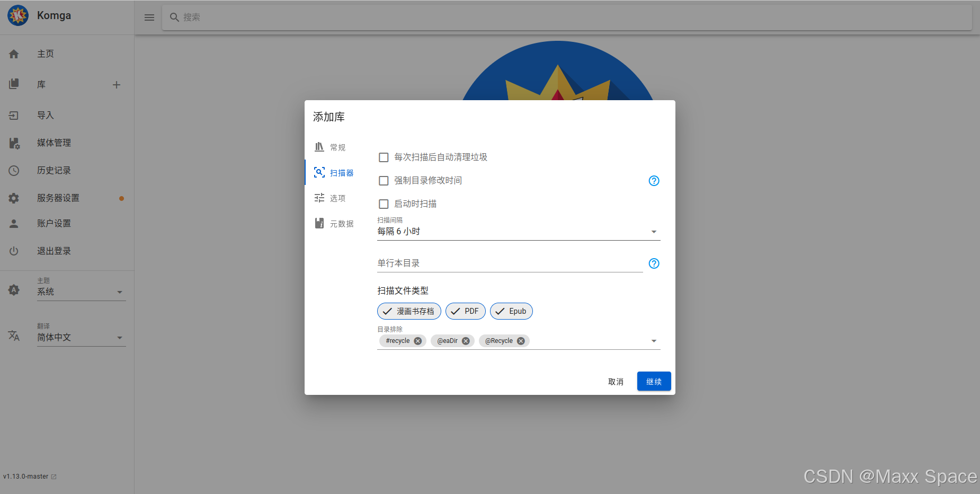
Task: Remove the @eaDir exclusion chip
Action: pos(466,341)
